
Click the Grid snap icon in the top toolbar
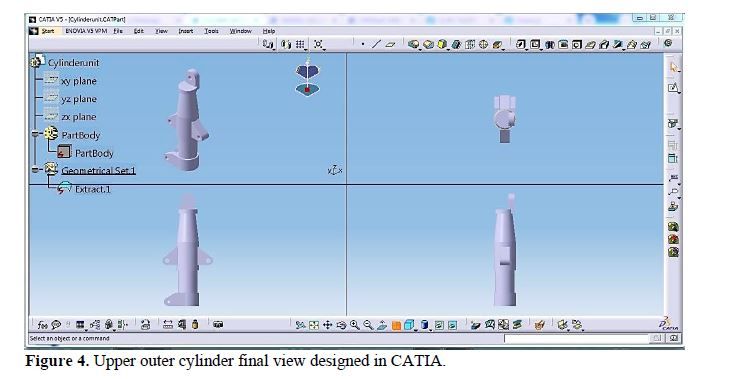(x=300, y=44)
